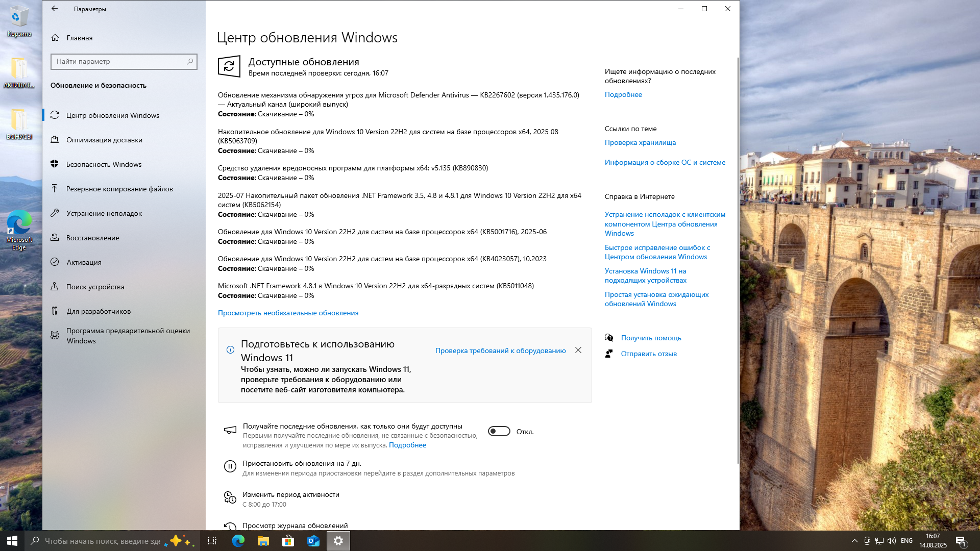This screenshot has width=980, height=551.
Task: Open Task View in the taskbar
Action: pyautogui.click(x=212, y=541)
